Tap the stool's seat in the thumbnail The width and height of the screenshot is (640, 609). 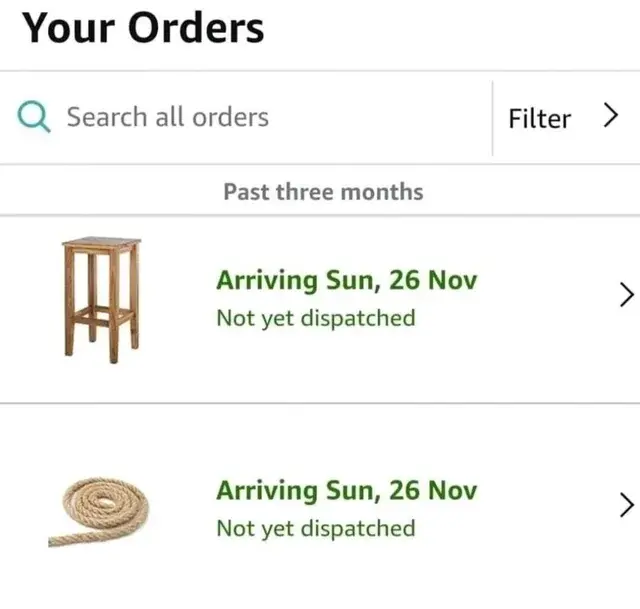[x=101, y=243]
